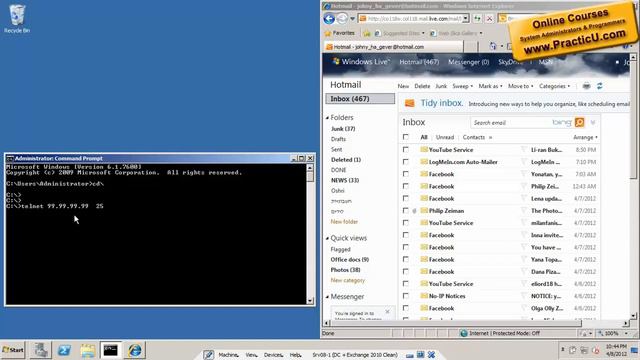Viewport: 640px width, 360px height.
Task: Open the MSN link in the header
Action: [545, 62]
